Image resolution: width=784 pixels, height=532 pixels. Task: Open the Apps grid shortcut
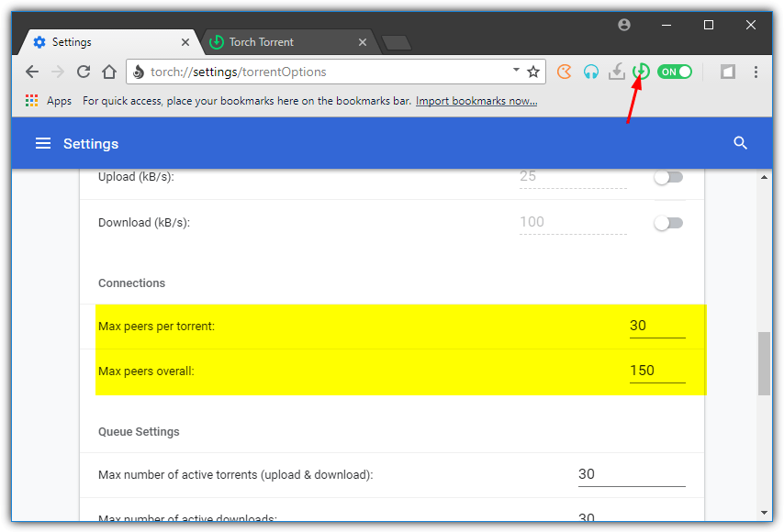(31, 101)
